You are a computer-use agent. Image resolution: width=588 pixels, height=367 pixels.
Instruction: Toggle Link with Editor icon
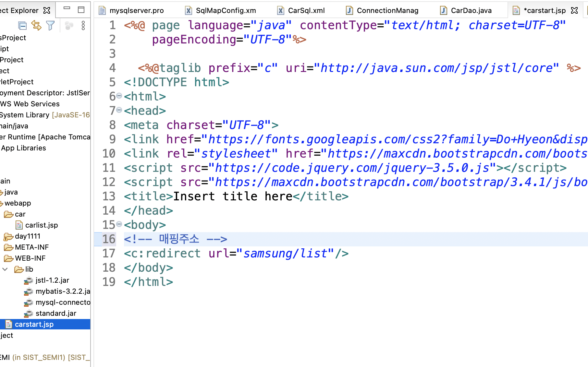pos(36,26)
